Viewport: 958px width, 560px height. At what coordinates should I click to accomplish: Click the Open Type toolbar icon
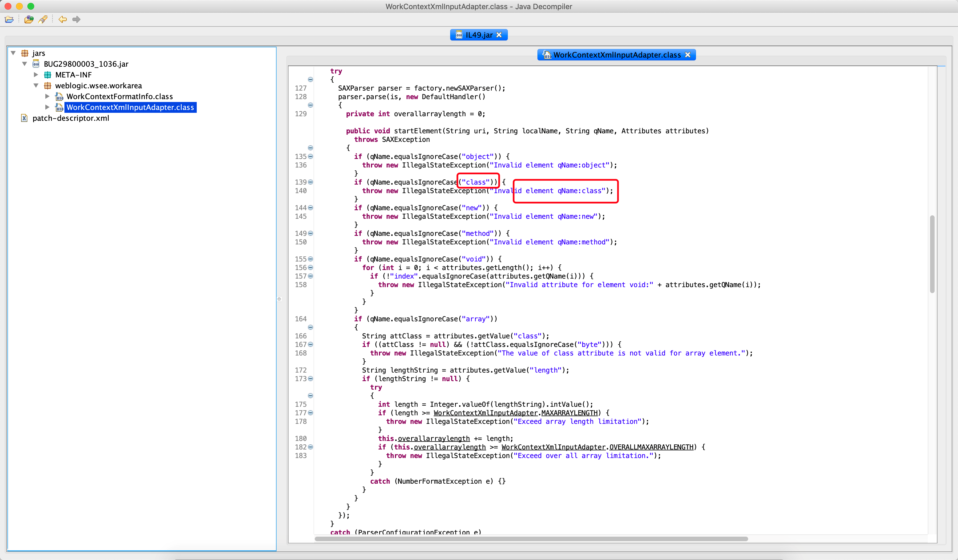[x=29, y=19]
